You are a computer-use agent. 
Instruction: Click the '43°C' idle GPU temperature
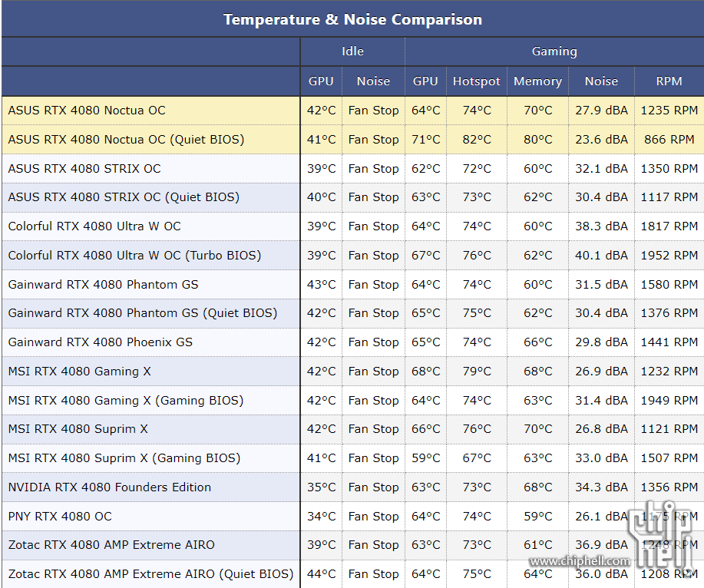(x=322, y=285)
